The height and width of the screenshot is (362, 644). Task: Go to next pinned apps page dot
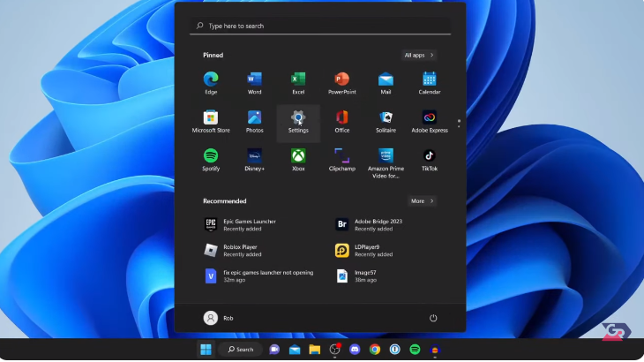(x=459, y=126)
